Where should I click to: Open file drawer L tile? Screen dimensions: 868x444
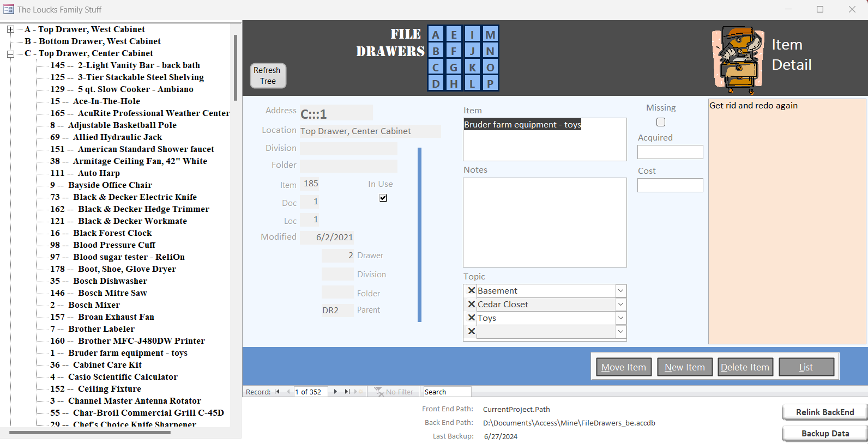(x=472, y=83)
